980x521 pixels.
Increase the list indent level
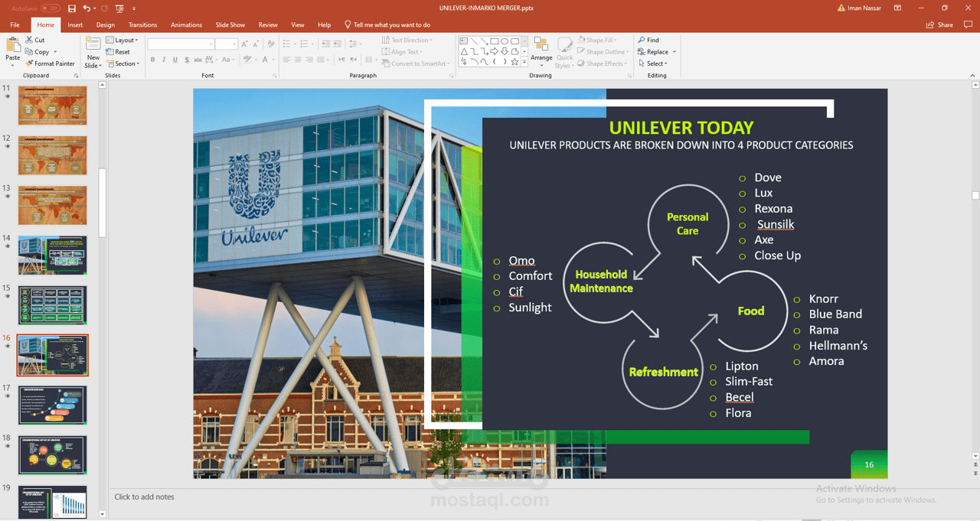337,44
